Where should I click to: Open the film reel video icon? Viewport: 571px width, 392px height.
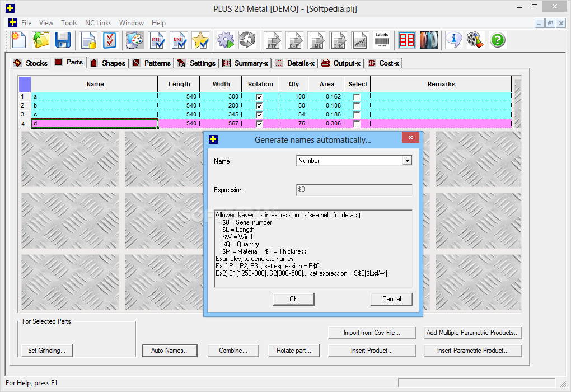(476, 40)
